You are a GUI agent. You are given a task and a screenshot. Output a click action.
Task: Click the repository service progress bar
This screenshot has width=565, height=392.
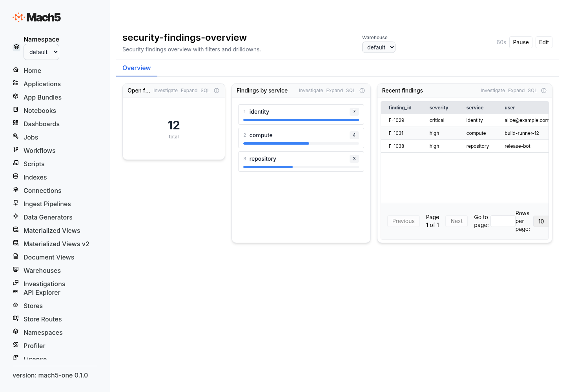(301, 167)
